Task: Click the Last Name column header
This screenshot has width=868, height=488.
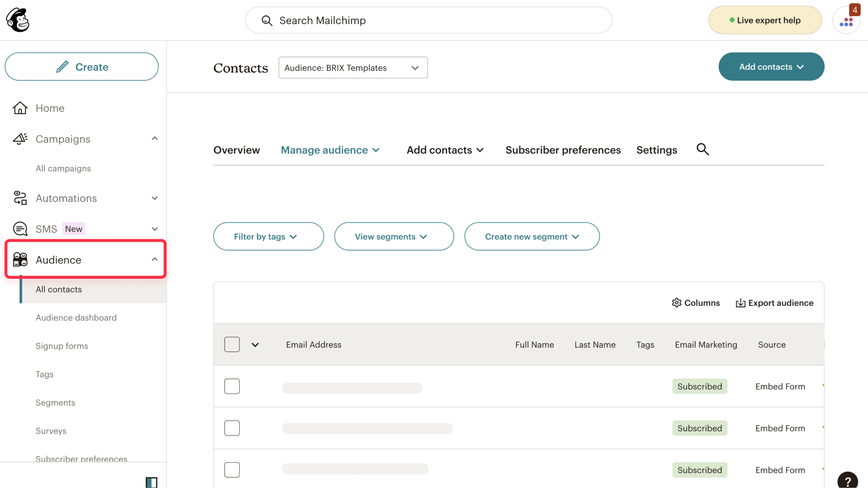Action: [x=595, y=345]
